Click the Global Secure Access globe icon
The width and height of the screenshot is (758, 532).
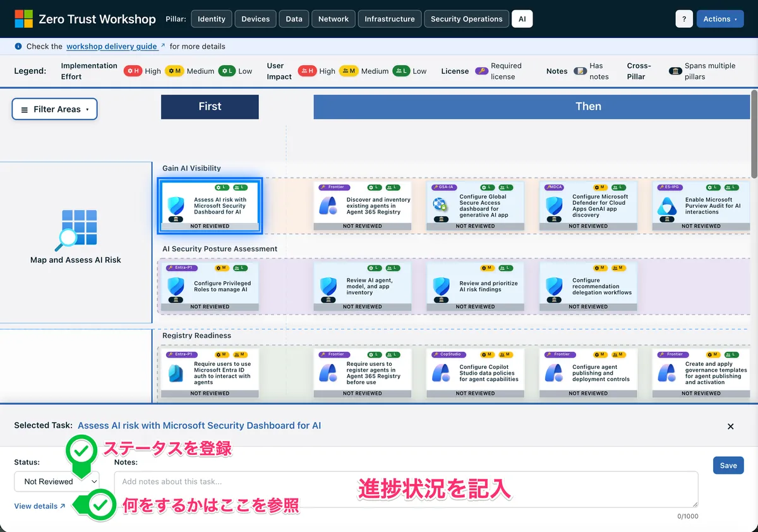tap(440, 205)
